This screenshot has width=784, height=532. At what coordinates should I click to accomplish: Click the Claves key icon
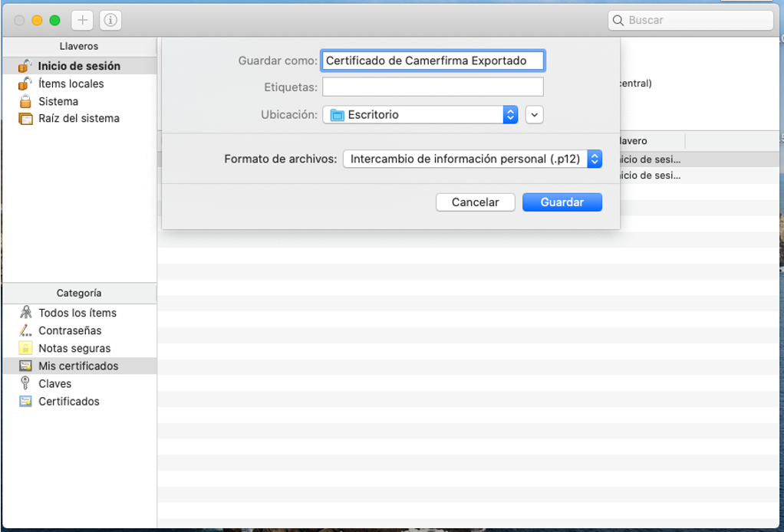(x=25, y=383)
